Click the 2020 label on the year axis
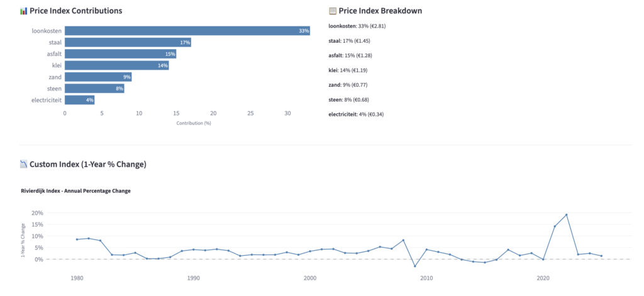The image size is (644, 296). (x=543, y=278)
